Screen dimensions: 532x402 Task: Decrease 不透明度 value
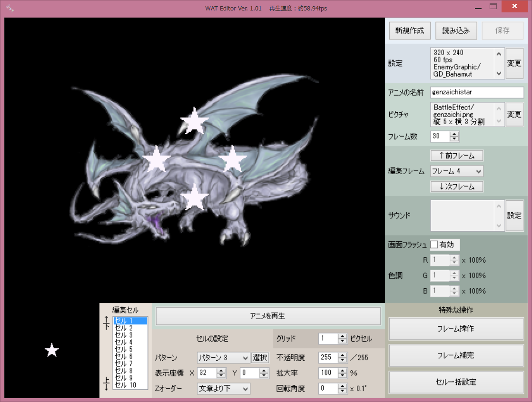click(342, 360)
